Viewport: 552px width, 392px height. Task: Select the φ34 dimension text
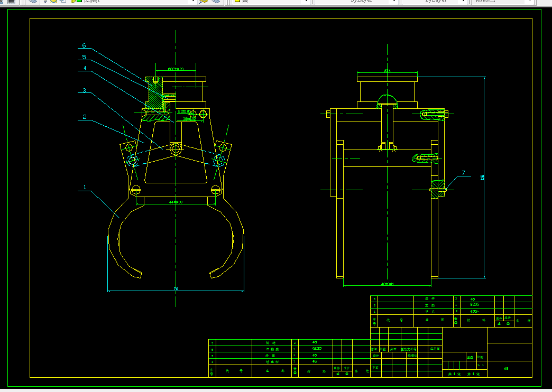click(x=387, y=71)
